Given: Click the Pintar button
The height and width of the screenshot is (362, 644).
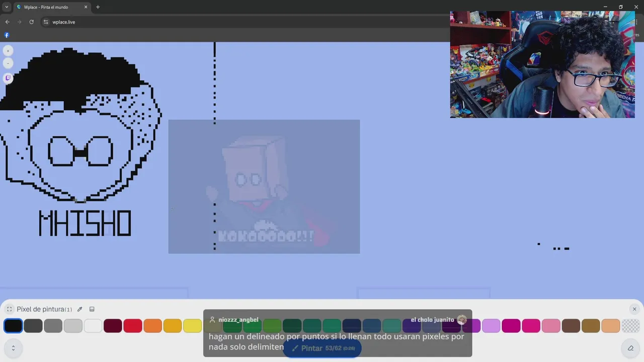Looking at the screenshot, I should pyautogui.click(x=322, y=348).
